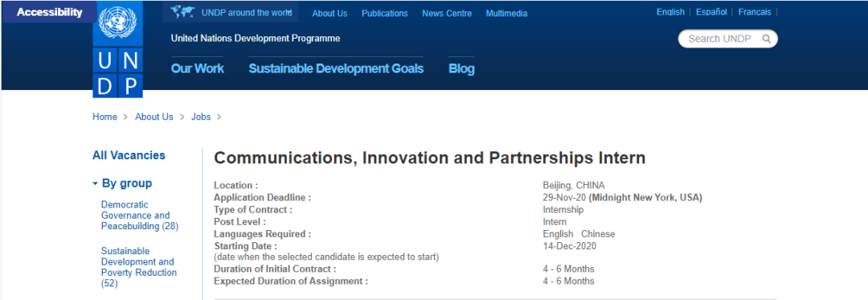Expand the UNDP around the world dropdown
The width and height of the screenshot is (868, 300).
click(x=231, y=12)
